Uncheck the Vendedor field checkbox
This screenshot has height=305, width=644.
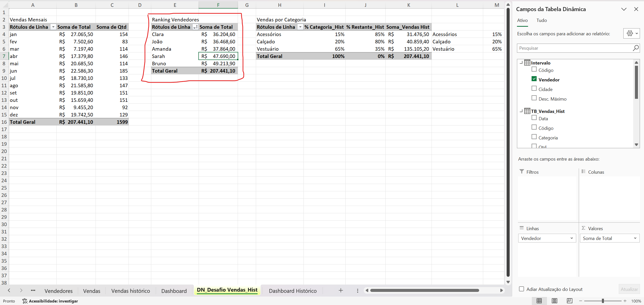click(534, 79)
